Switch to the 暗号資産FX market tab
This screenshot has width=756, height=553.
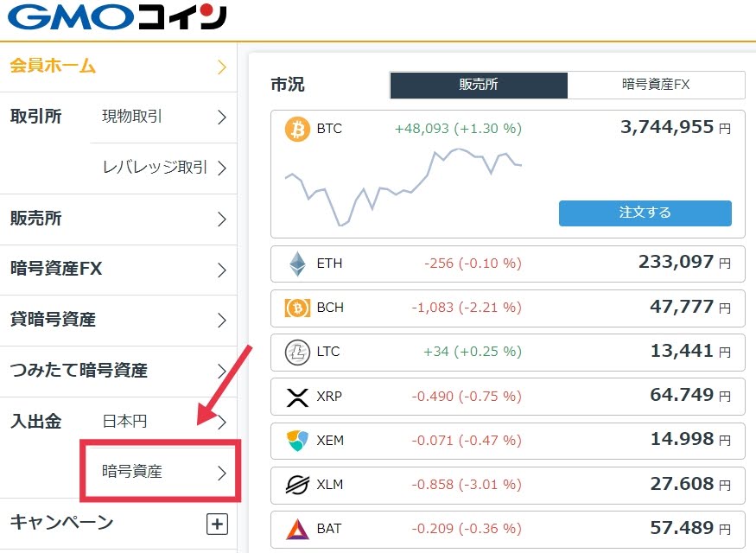tap(656, 85)
